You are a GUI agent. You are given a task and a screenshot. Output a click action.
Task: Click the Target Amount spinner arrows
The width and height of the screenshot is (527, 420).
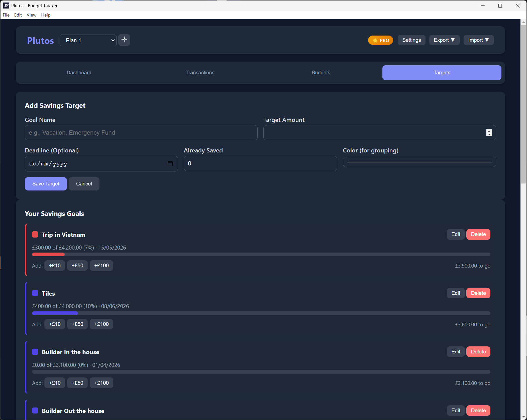tap(489, 133)
